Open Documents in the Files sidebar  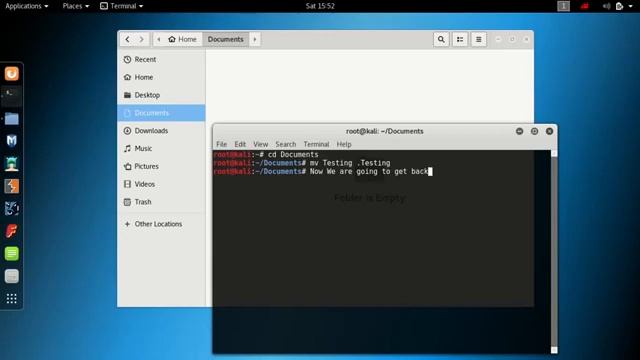[x=161, y=113]
